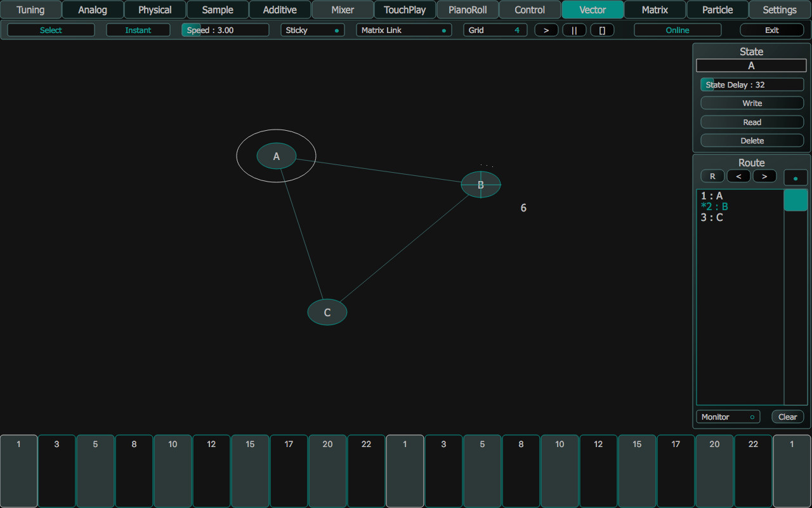812x508 pixels.
Task: Open the Grid value selector
Action: click(x=495, y=30)
